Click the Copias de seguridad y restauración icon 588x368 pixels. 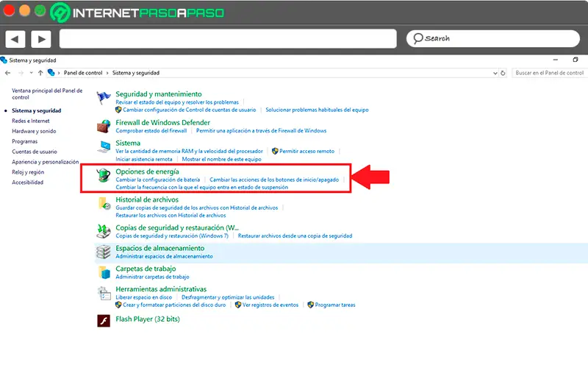click(x=104, y=231)
